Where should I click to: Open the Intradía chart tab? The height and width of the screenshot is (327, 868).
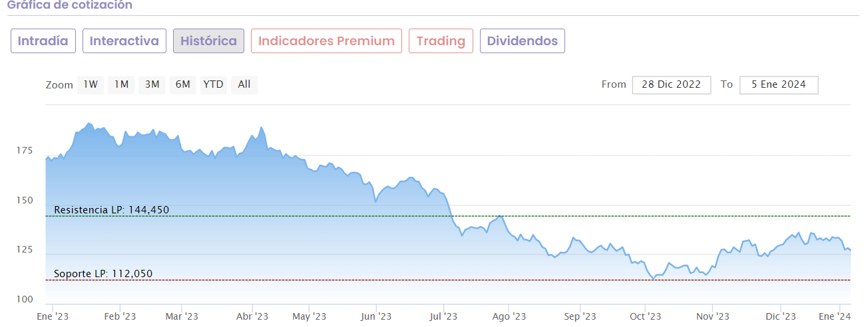[x=43, y=41]
